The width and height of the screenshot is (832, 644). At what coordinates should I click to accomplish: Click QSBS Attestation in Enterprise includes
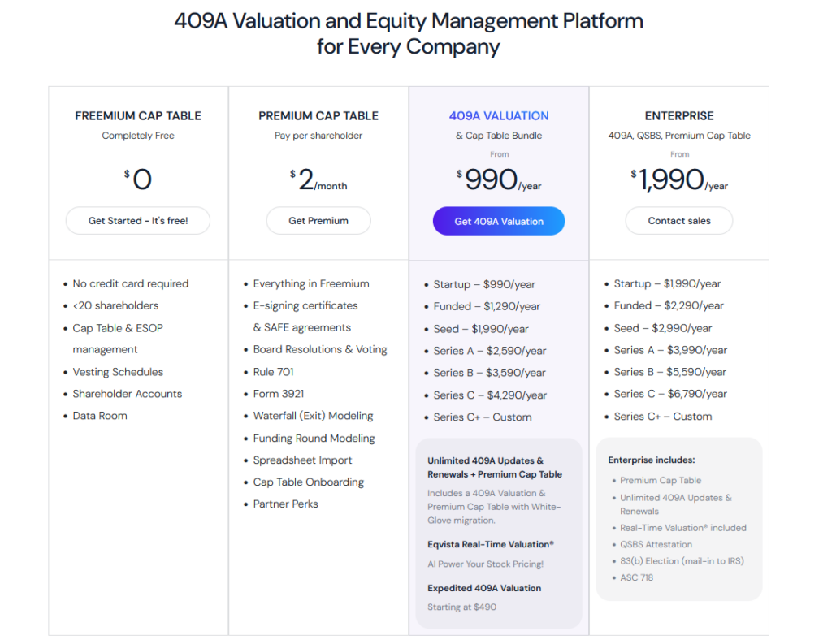point(656,544)
